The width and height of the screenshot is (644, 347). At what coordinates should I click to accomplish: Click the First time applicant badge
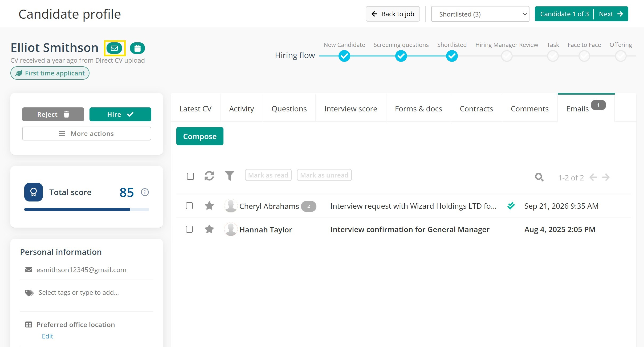coord(50,73)
